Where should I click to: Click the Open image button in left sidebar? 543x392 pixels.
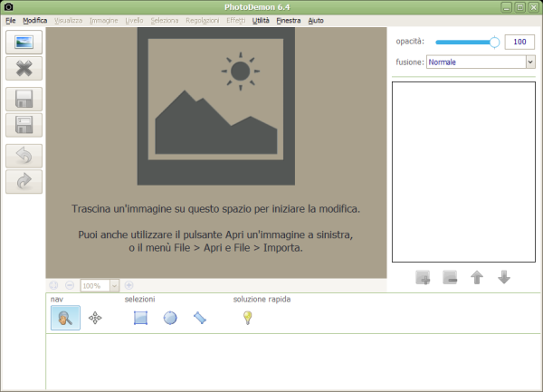[24, 43]
